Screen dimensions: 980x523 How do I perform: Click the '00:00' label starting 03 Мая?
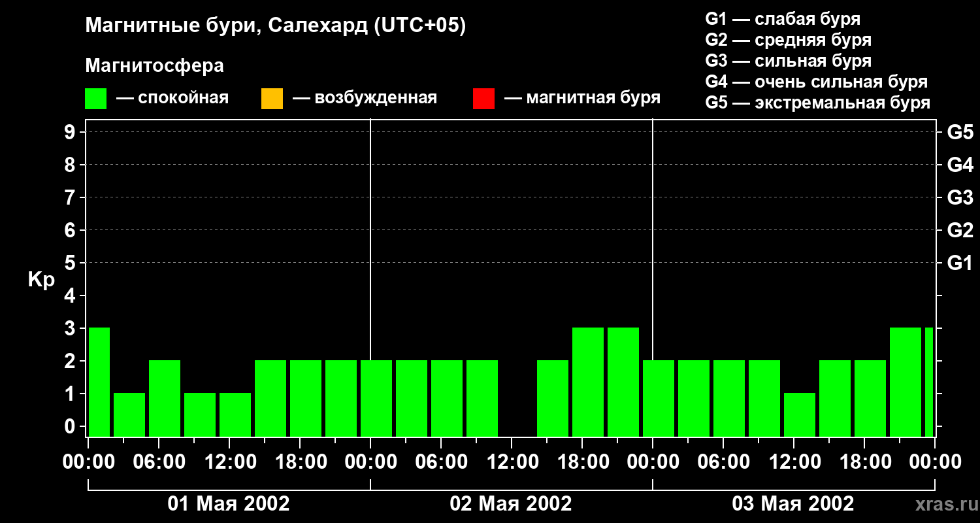pyautogui.click(x=653, y=462)
